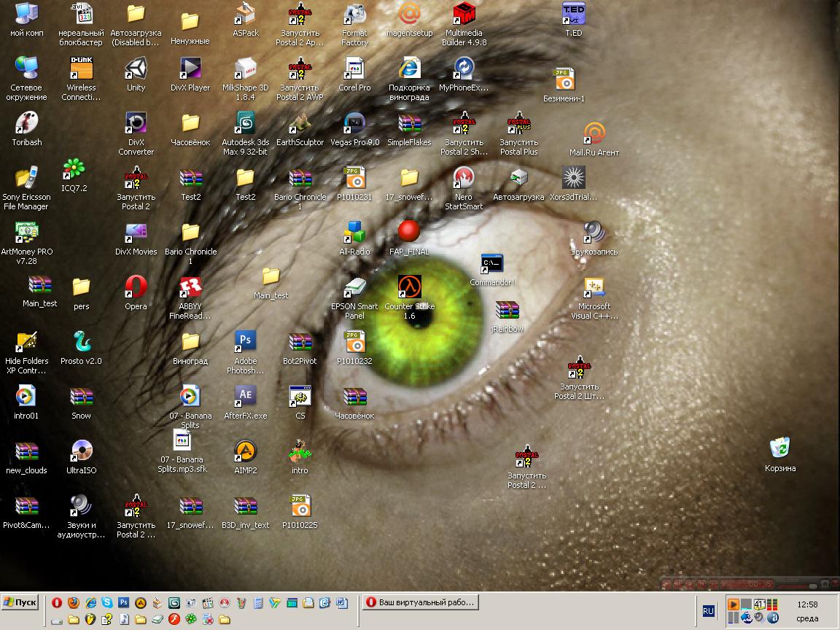Launch Vegas Pro 9.0 from the desktop

click(354, 125)
